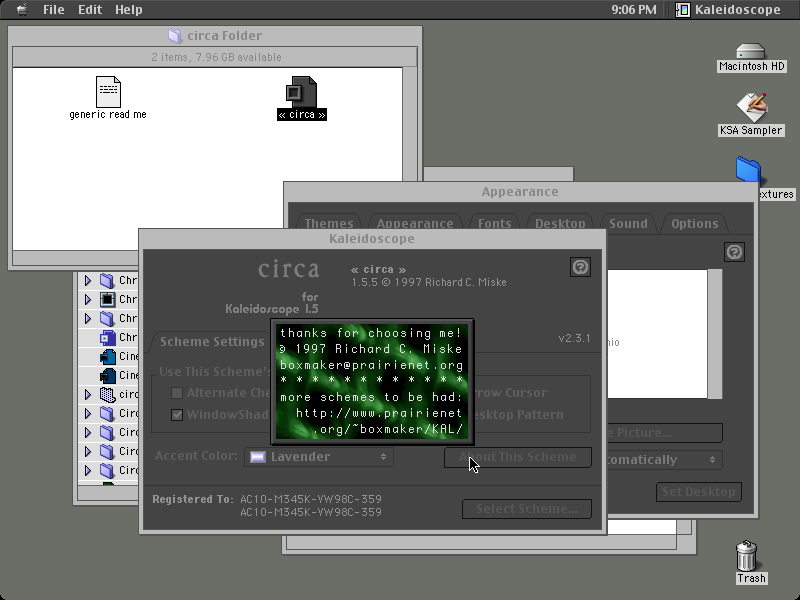800x600 pixels.
Task: Click the Kaleidoscope icon in the menu bar
Action: [683, 10]
